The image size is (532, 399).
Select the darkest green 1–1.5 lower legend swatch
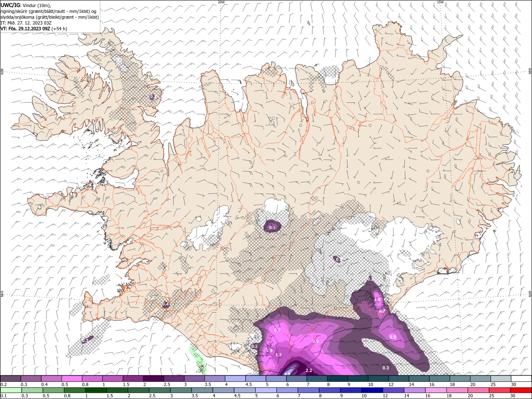(x=96, y=390)
